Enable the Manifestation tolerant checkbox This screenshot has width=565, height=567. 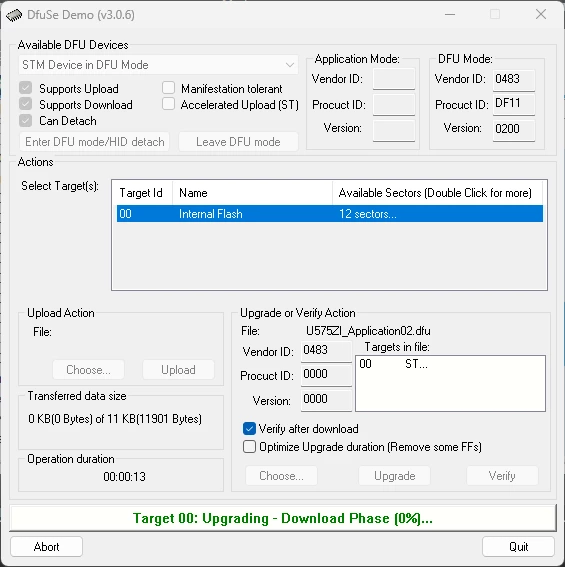169,88
